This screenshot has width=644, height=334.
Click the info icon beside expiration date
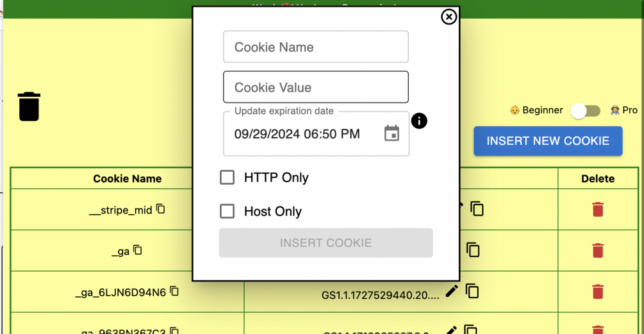419,121
